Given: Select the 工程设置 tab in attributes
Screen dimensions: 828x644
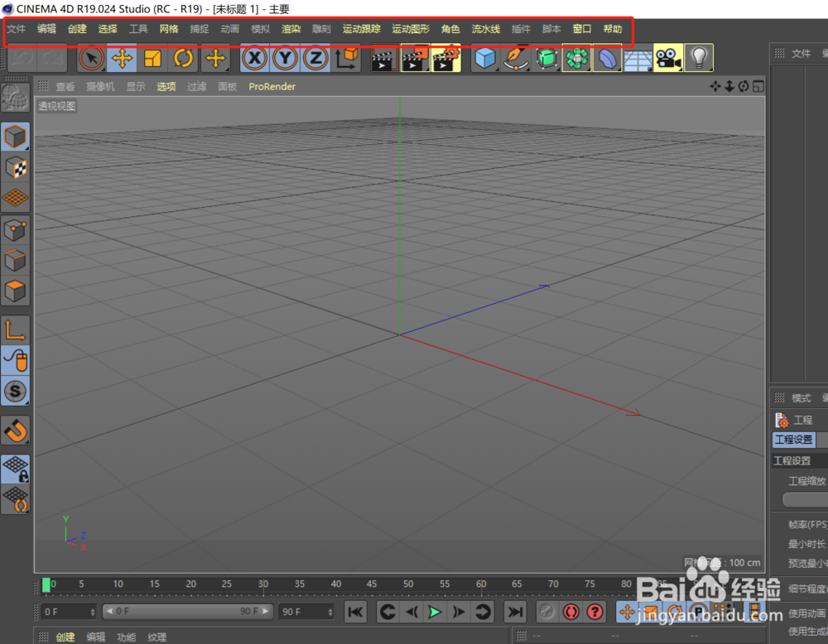Looking at the screenshot, I should 794,440.
